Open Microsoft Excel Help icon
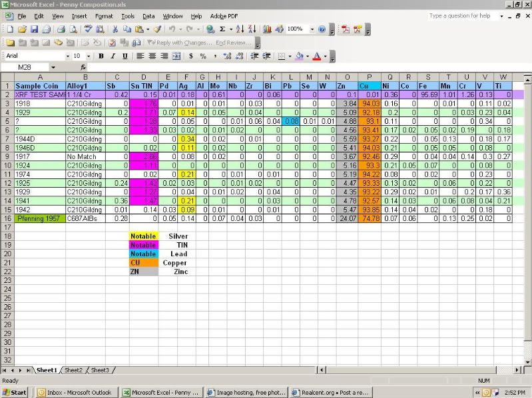Image resolution: width=532 pixels, height=398 pixels. [322, 29]
